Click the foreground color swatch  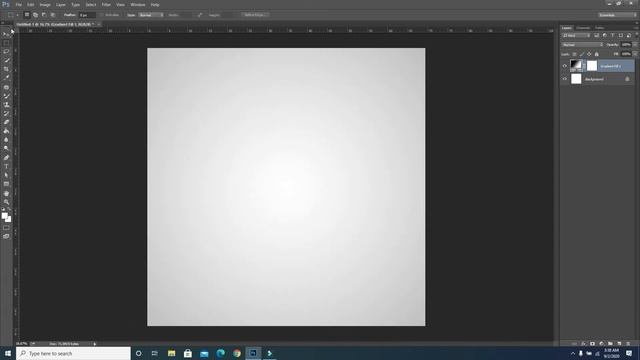pos(4,216)
